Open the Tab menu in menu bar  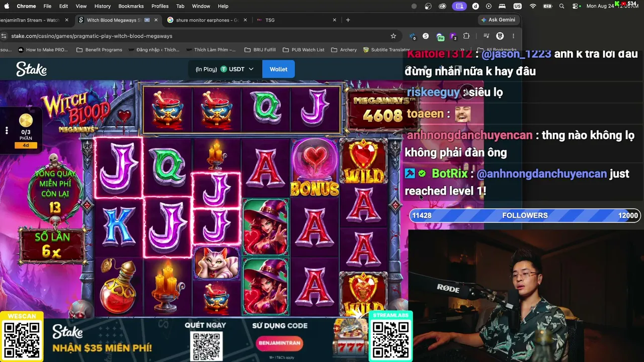click(180, 6)
